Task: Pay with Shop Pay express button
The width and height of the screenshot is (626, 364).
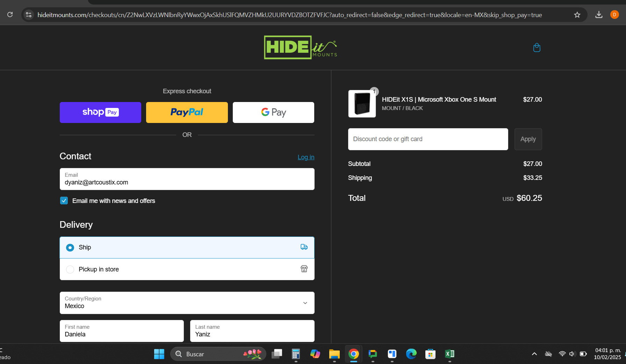Action: [100, 112]
